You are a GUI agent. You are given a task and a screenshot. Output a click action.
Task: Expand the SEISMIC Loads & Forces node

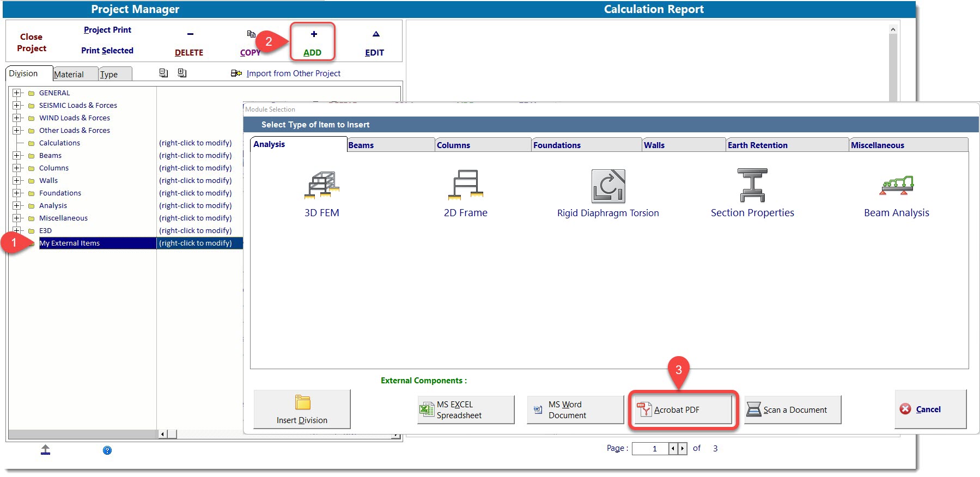[x=17, y=106]
